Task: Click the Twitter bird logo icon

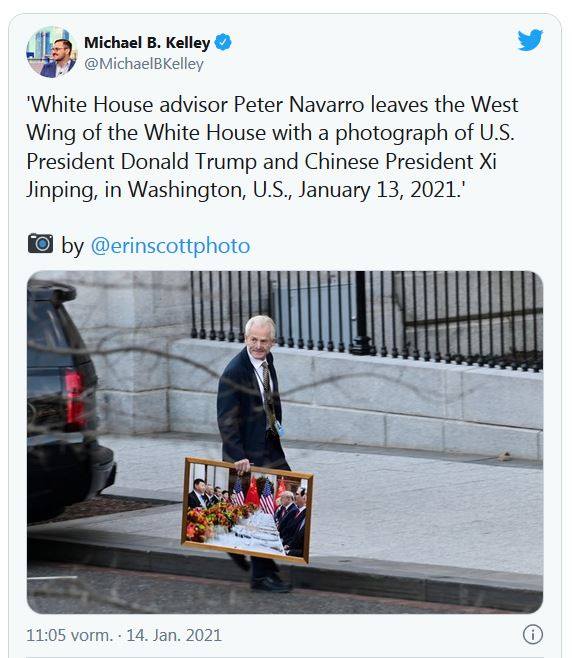Action: point(530,40)
